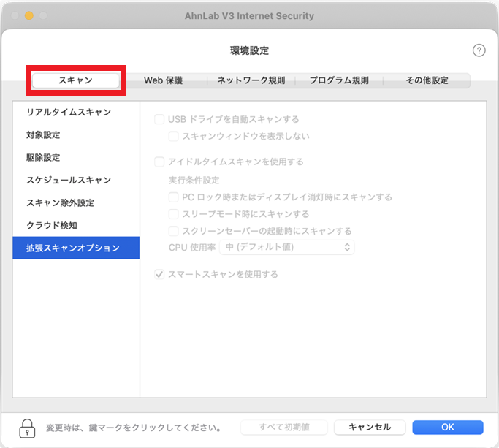
Task: Click the 環境設定 heading
Action: pos(250,50)
